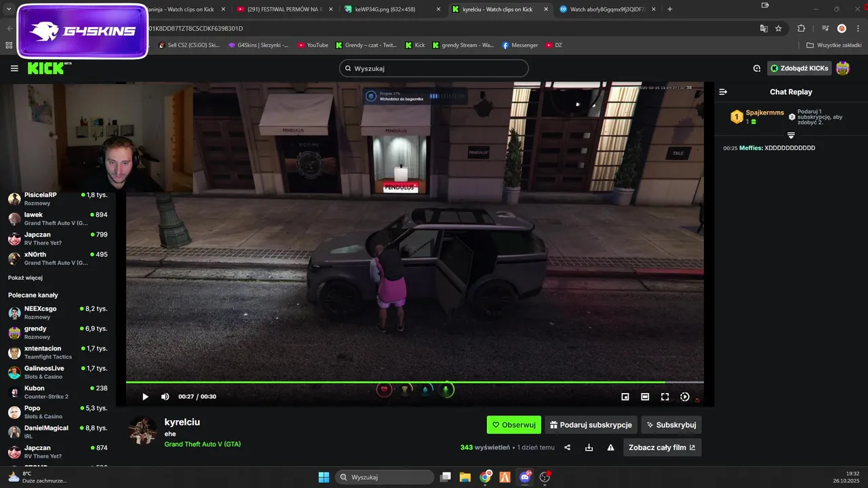Open the kyrelciu streamer avatar below the video

point(143,430)
